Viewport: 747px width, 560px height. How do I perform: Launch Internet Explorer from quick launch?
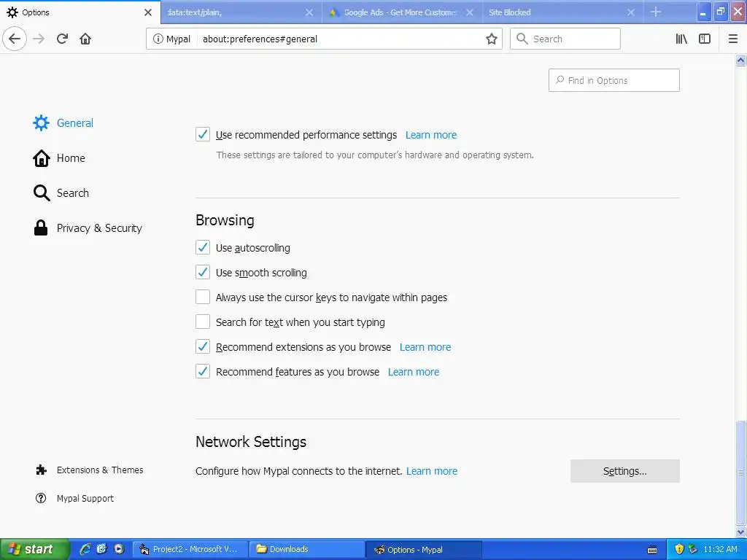click(x=85, y=549)
